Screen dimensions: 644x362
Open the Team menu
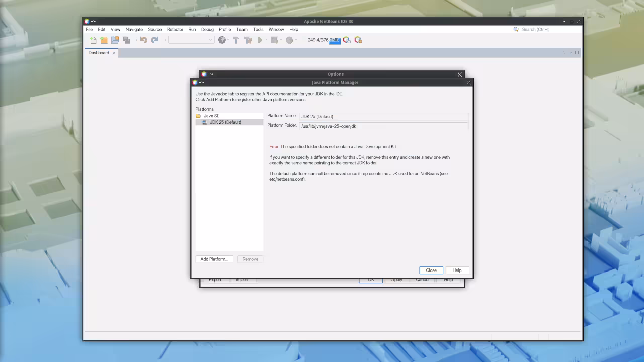[x=242, y=29]
